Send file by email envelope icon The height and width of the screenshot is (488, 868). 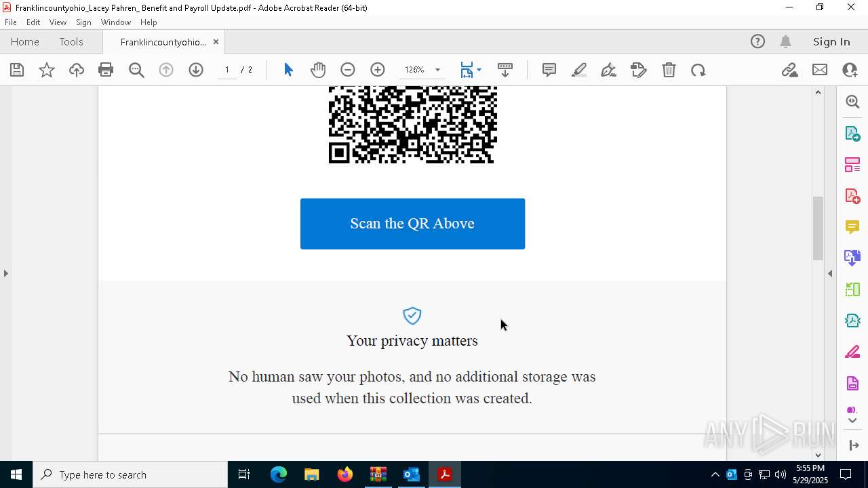(x=820, y=70)
